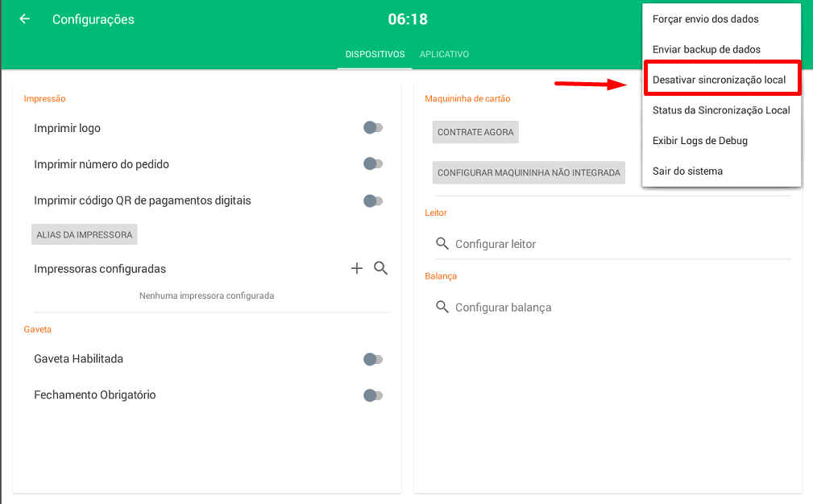Toggle Fechamento Obrigatório switch
The width and height of the screenshot is (813, 504).
pyautogui.click(x=373, y=395)
